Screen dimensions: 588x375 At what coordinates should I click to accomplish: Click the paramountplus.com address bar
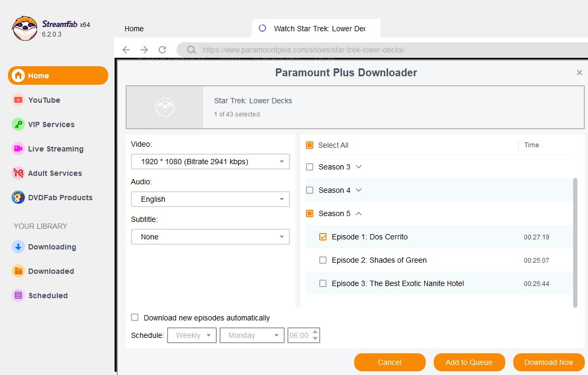(382, 50)
